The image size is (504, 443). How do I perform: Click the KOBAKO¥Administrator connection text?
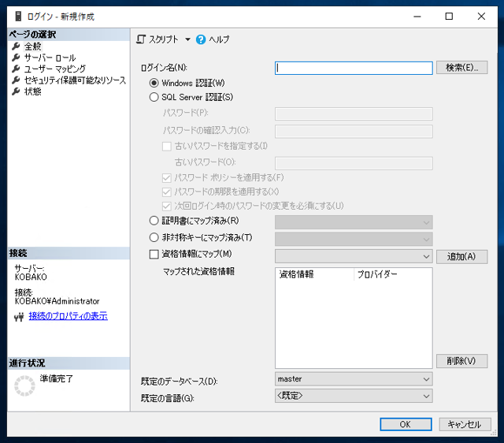click(x=57, y=301)
